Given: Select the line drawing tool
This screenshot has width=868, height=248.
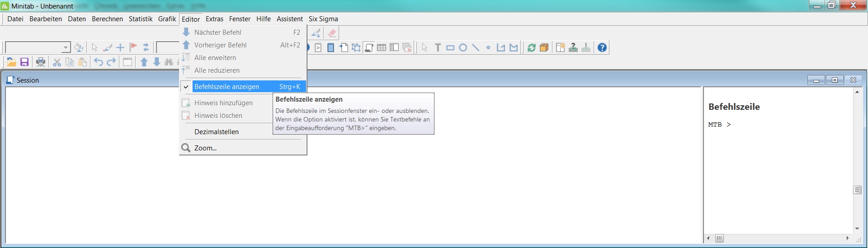Looking at the screenshot, I should (476, 47).
